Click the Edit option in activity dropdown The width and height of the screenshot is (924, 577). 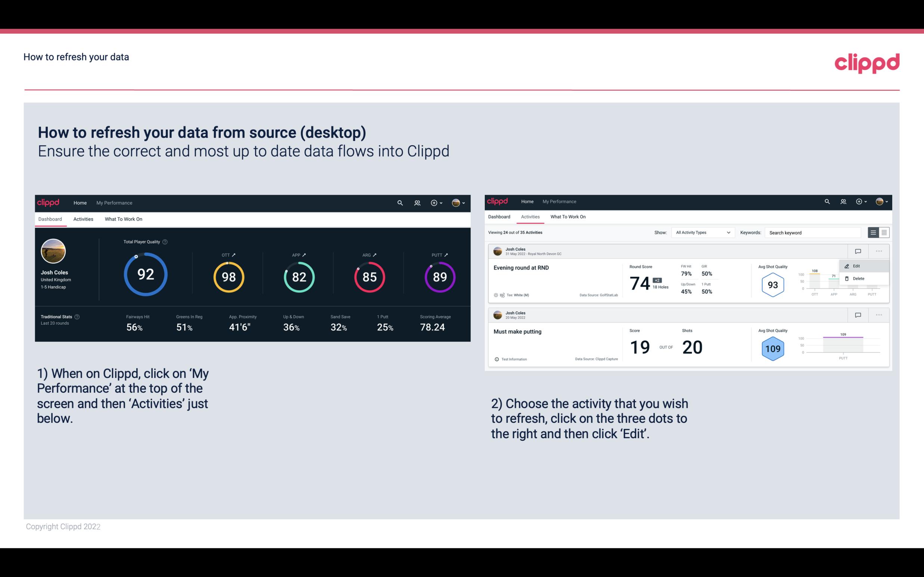(858, 265)
